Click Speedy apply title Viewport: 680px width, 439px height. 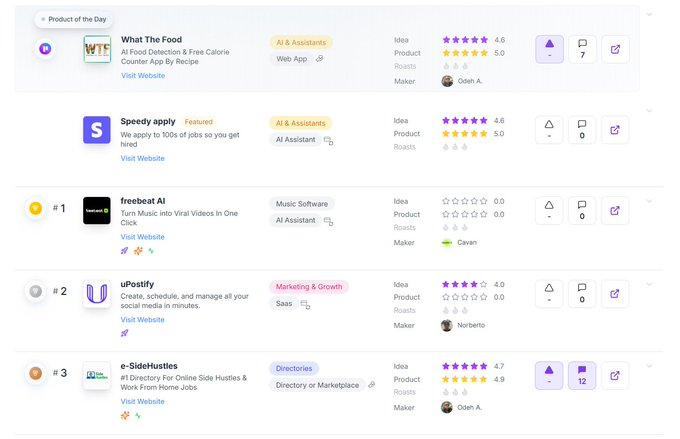[148, 121]
